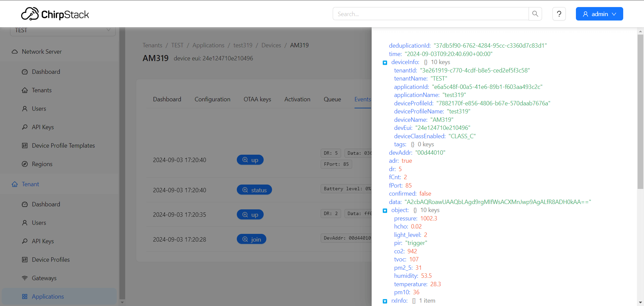
Task: Open the TEST tenant selector dropdown
Action: pos(63,31)
